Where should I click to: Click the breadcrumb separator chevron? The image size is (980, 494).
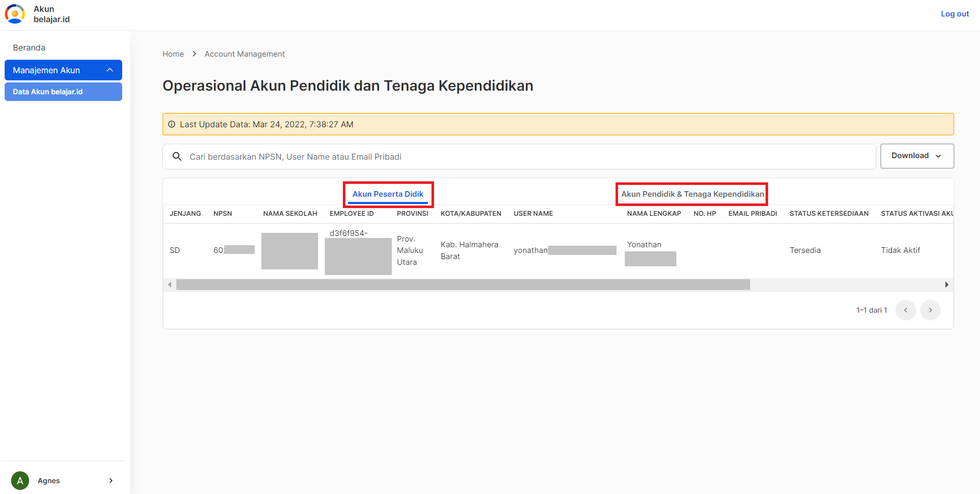coord(194,54)
